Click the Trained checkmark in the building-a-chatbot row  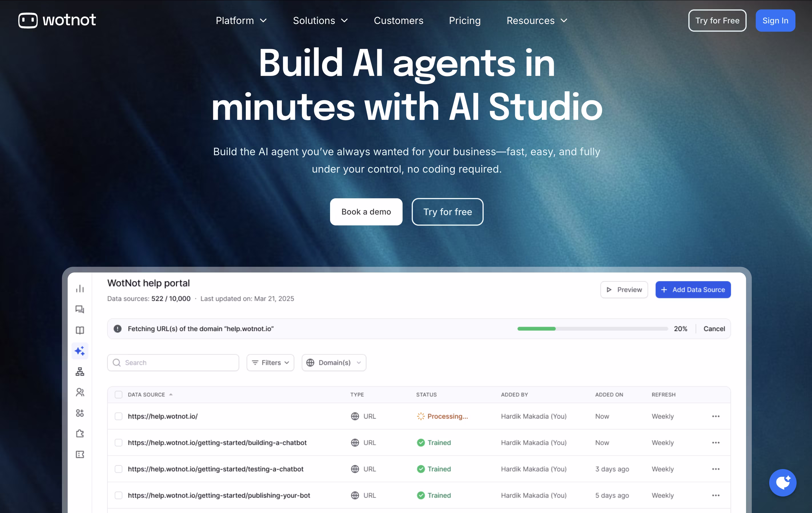point(421,443)
